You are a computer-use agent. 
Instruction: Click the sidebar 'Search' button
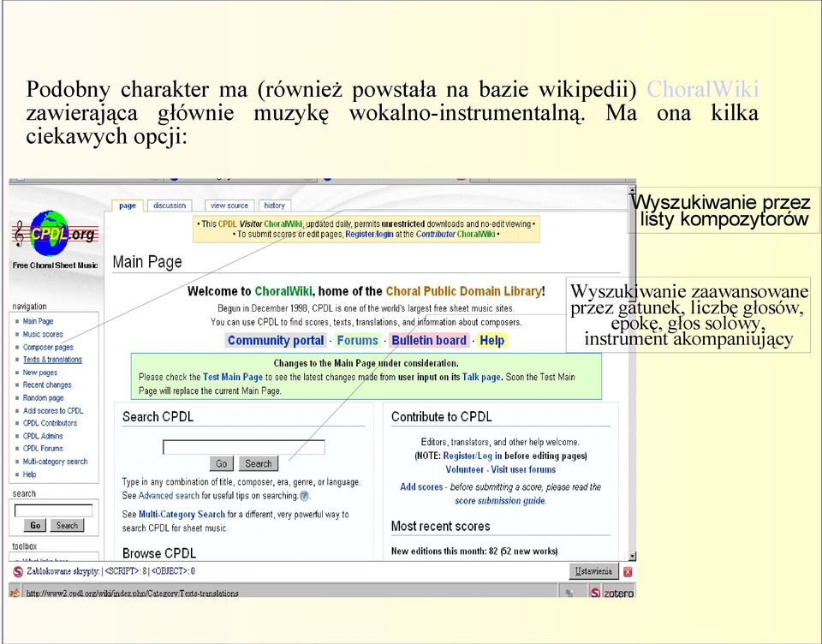coord(67,525)
